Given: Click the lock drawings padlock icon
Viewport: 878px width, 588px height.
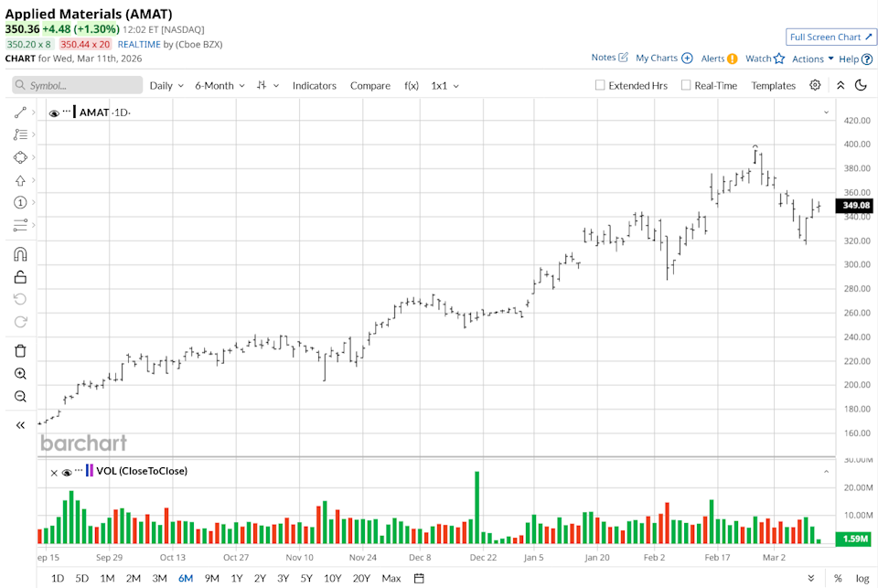Looking at the screenshot, I should [x=20, y=277].
